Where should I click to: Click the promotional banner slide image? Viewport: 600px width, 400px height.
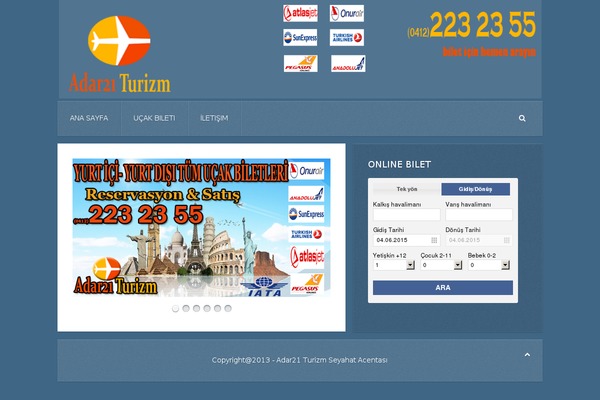click(x=201, y=227)
